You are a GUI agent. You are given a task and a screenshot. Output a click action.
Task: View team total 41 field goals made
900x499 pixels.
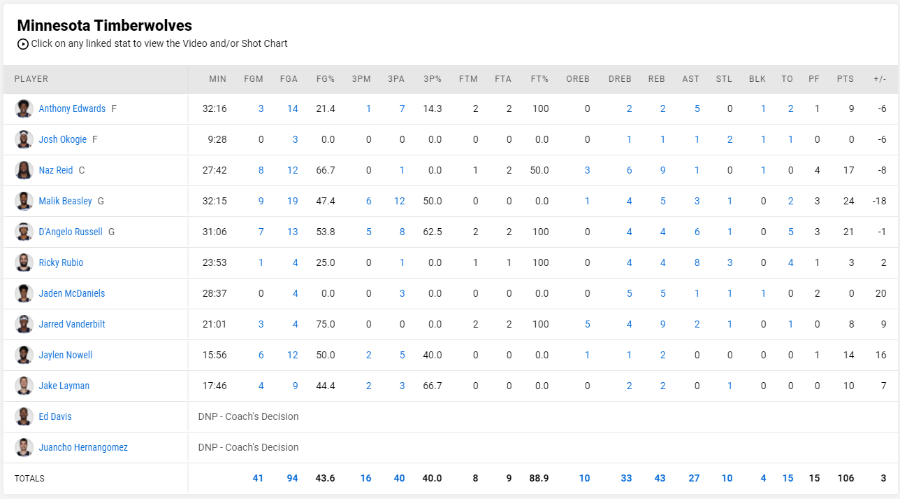258,478
